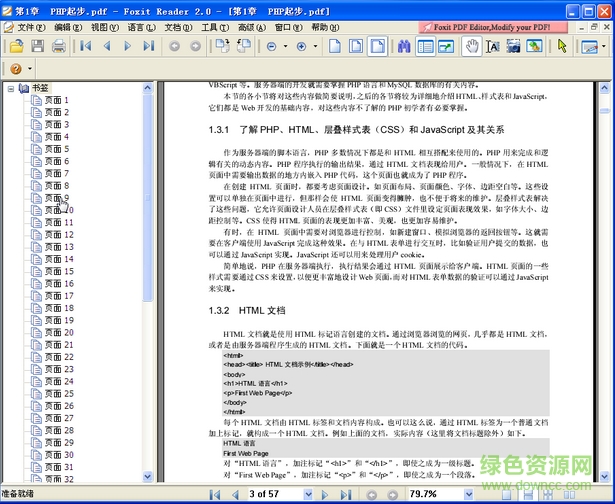Click the rotate right page icon

point(223,46)
